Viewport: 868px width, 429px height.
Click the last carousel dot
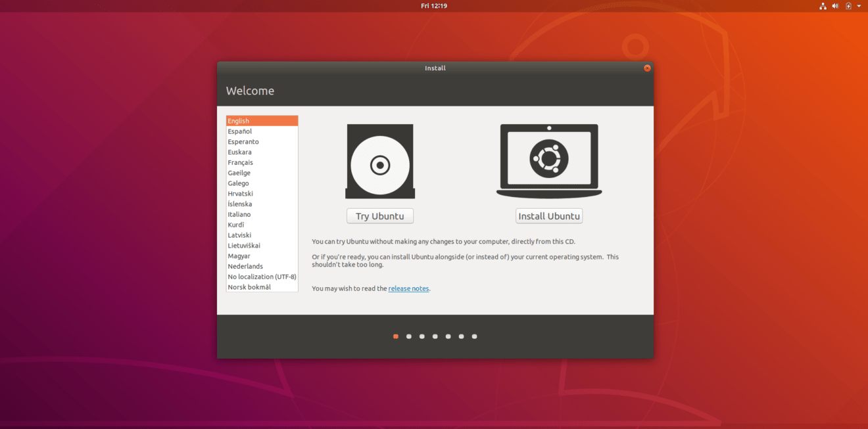click(474, 336)
